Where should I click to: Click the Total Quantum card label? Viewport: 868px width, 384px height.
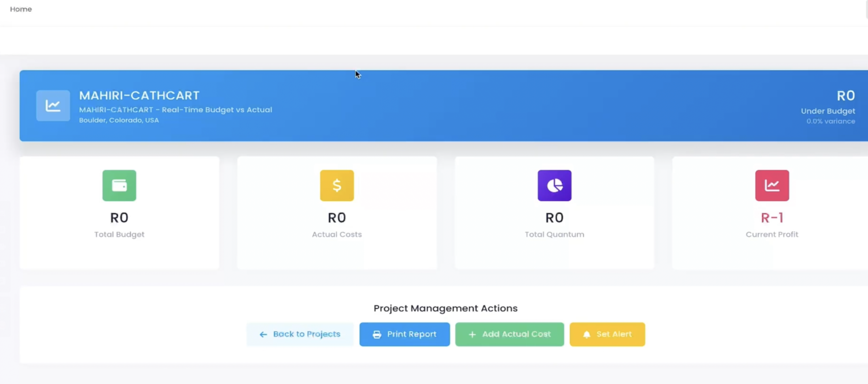554,234
